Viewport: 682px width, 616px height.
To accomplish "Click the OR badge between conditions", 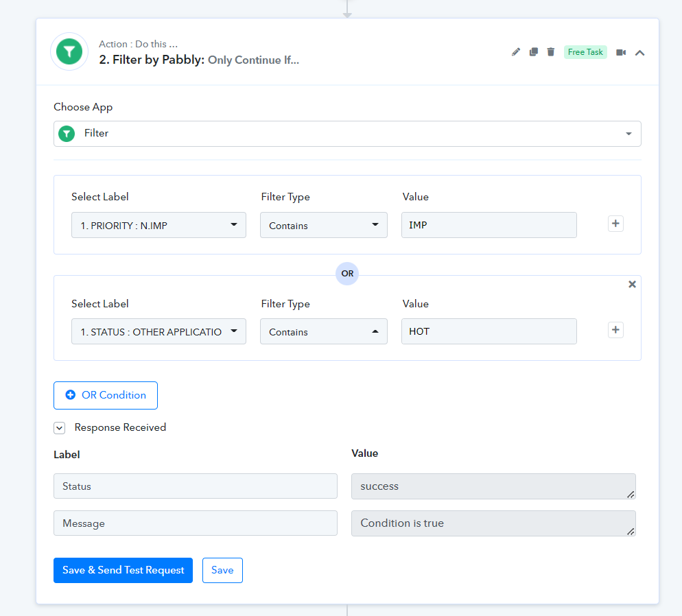I will click(347, 274).
